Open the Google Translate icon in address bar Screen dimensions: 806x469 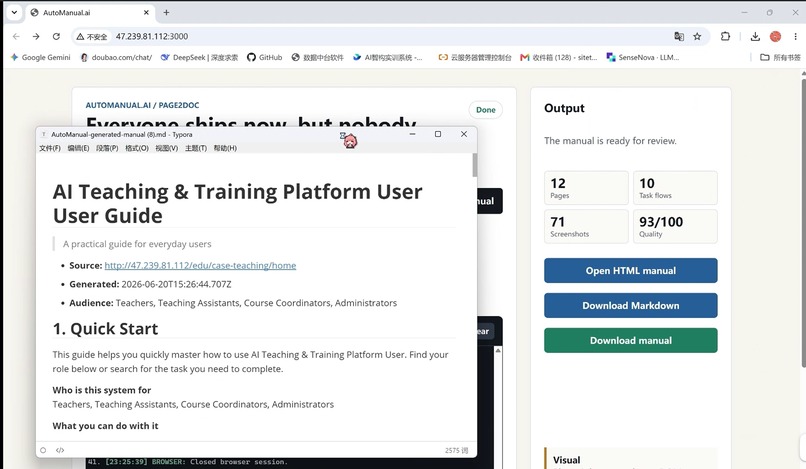[x=679, y=37]
